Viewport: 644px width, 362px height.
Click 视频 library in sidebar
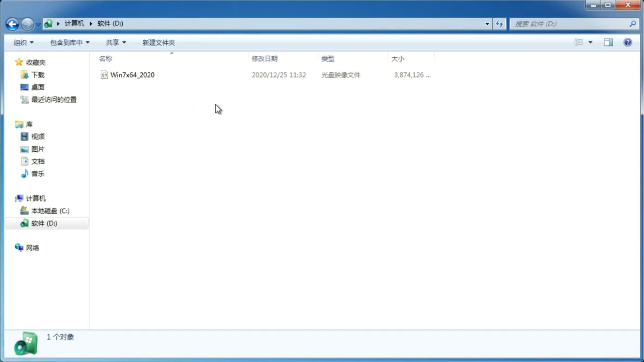tap(37, 136)
